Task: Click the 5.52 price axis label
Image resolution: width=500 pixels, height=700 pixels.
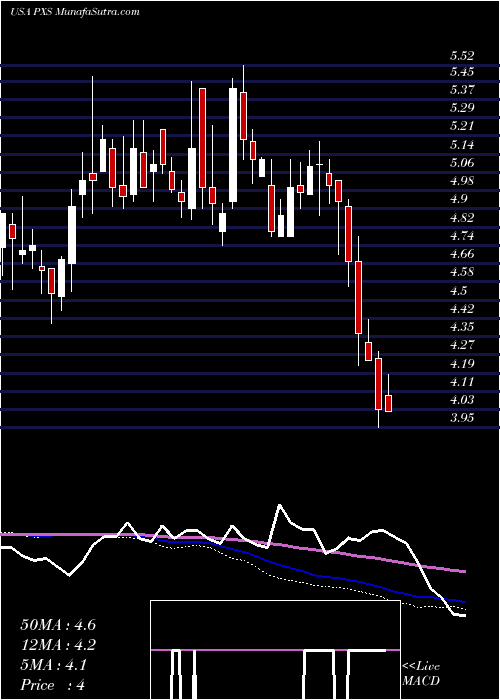Action: 462,56
